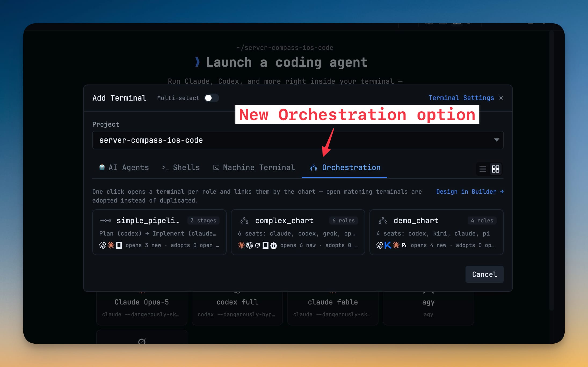Click the "4 seats: codex, kimi, claude, pi" text

pyautogui.click(x=433, y=233)
